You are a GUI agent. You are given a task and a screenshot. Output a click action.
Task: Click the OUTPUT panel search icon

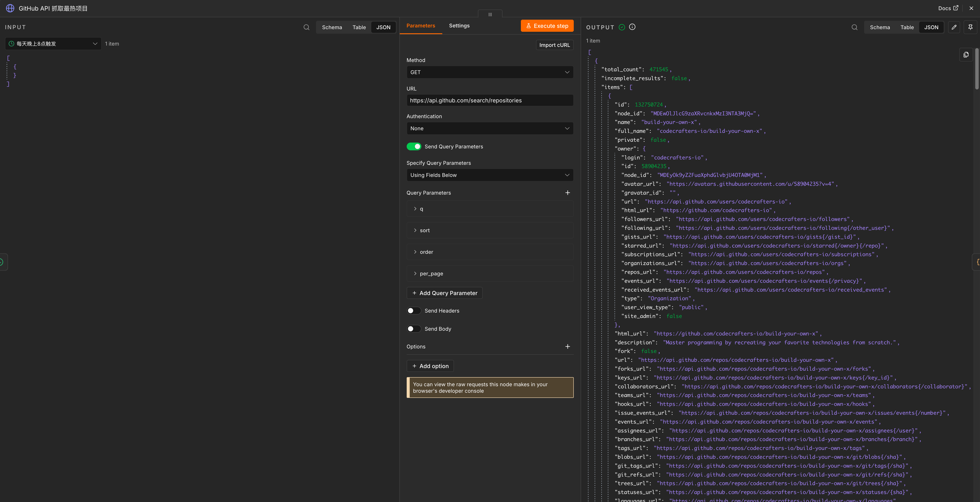point(854,27)
